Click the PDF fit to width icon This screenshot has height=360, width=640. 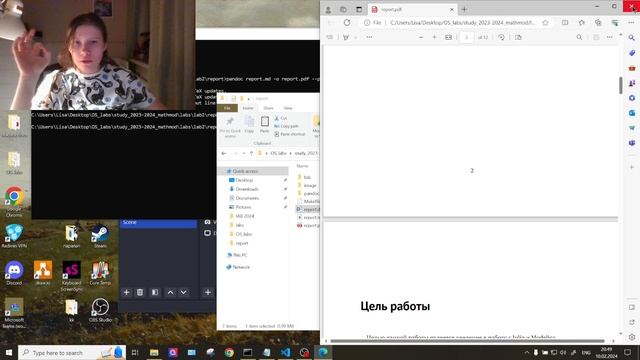pos(448,37)
